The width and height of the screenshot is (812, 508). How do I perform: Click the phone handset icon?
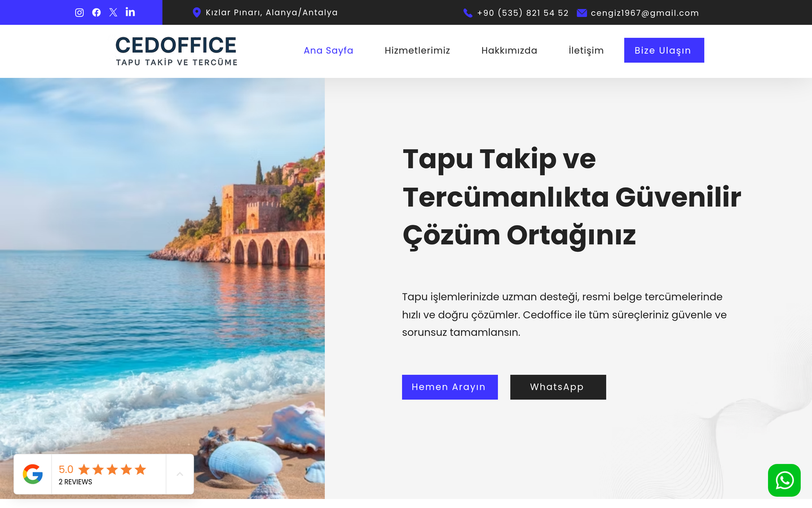[x=468, y=13]
